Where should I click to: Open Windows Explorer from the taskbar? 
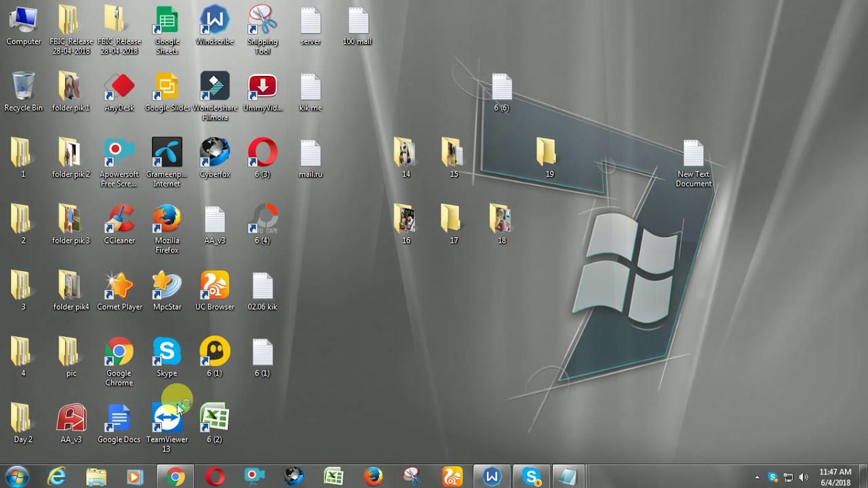click(96, 477)
